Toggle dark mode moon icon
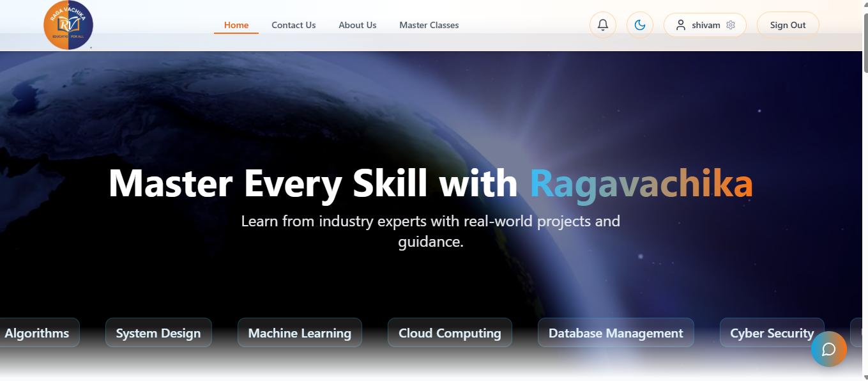Image resolution: width=868 pixels, height=381 pixels. coord(640,25)
